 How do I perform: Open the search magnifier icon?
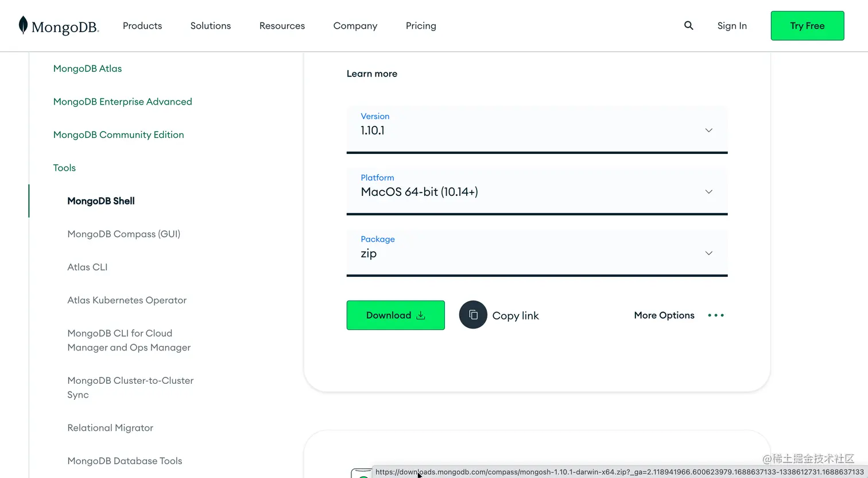[689, 25]
